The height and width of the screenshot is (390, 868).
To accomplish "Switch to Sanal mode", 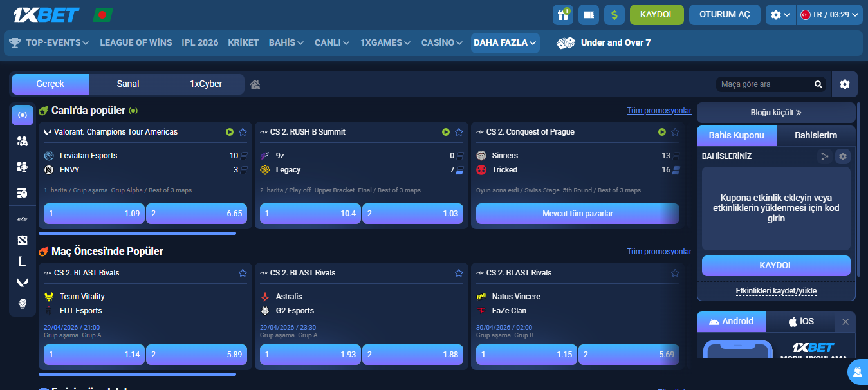I will pyautogui.click(x=128, y=84).
